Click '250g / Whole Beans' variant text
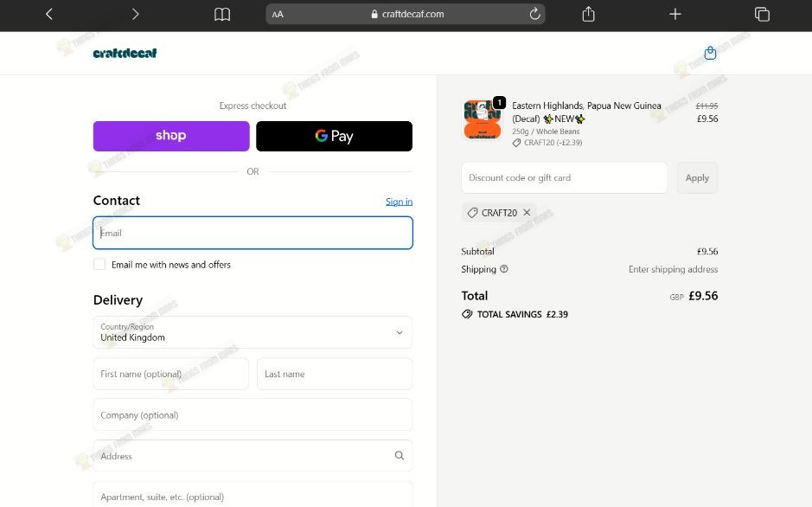The width and height of the screenshot is (812, 507). (546, 132)
